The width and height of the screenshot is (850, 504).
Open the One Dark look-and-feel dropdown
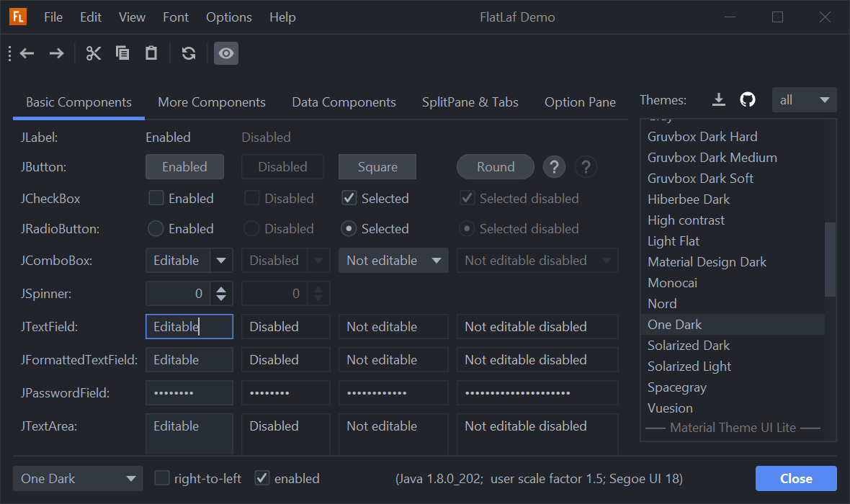(x=78, y=479)
